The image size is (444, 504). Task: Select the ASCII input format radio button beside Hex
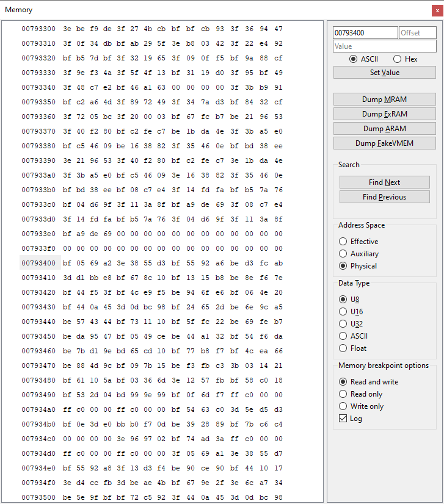[364, 59]
